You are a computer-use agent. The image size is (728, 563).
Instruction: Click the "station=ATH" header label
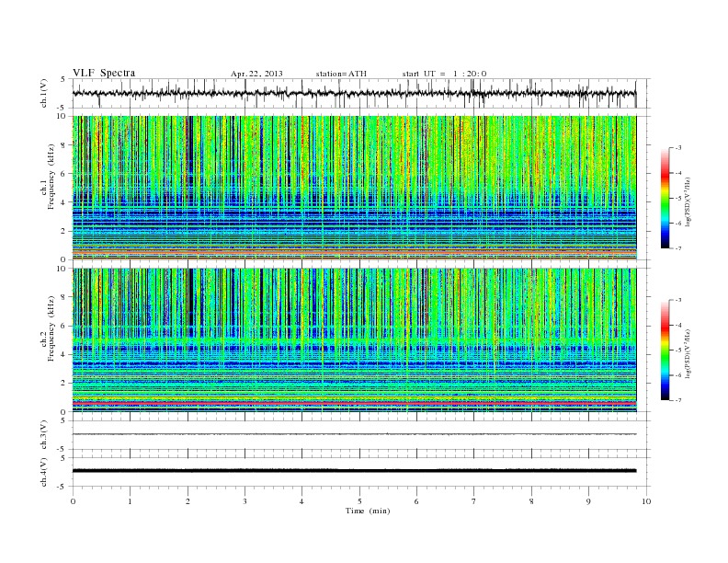click(341, 74)
